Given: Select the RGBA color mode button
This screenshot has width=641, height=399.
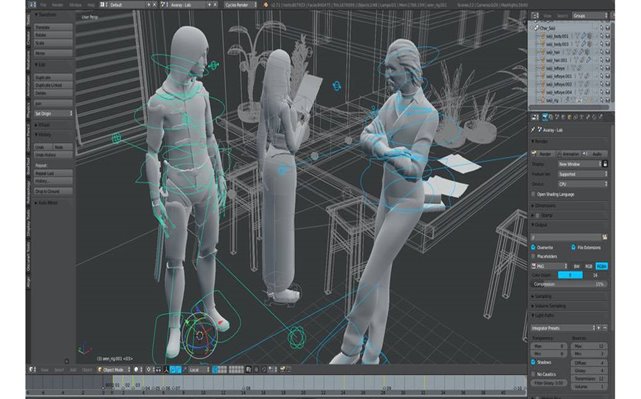Looking at the screenshot, I should (x=601, y=266).
